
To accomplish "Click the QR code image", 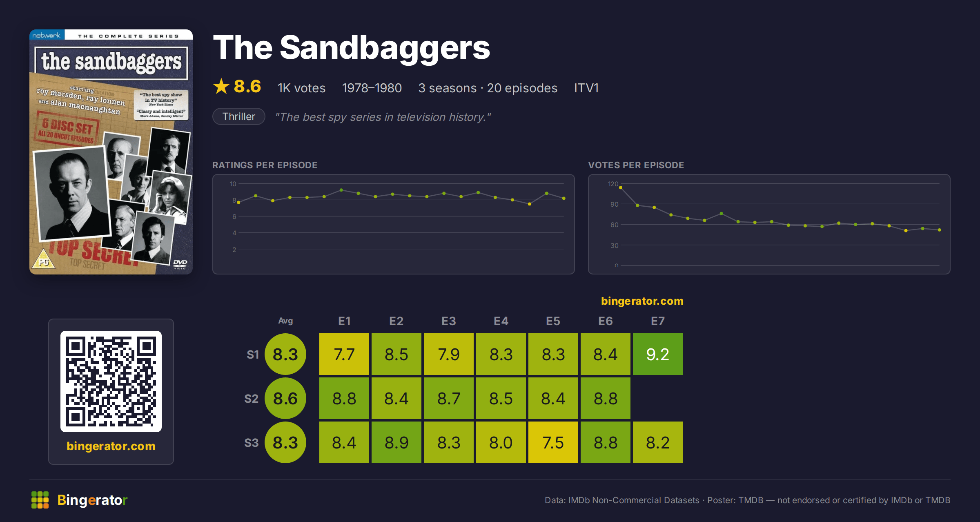I will click(111, 381).
